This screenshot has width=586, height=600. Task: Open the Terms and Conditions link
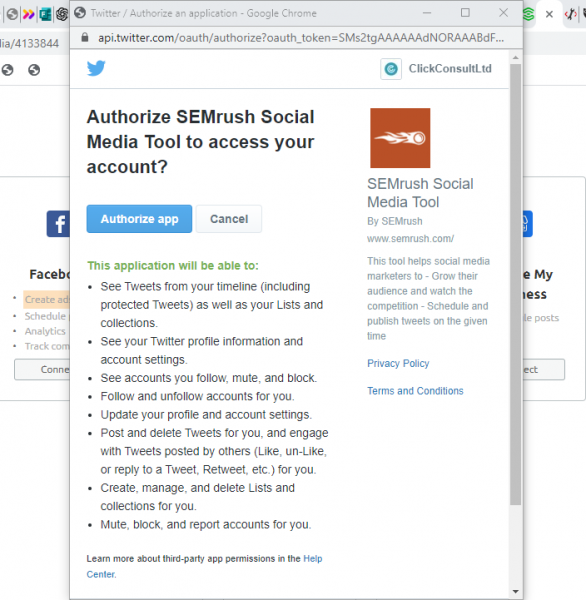(415, 391)
